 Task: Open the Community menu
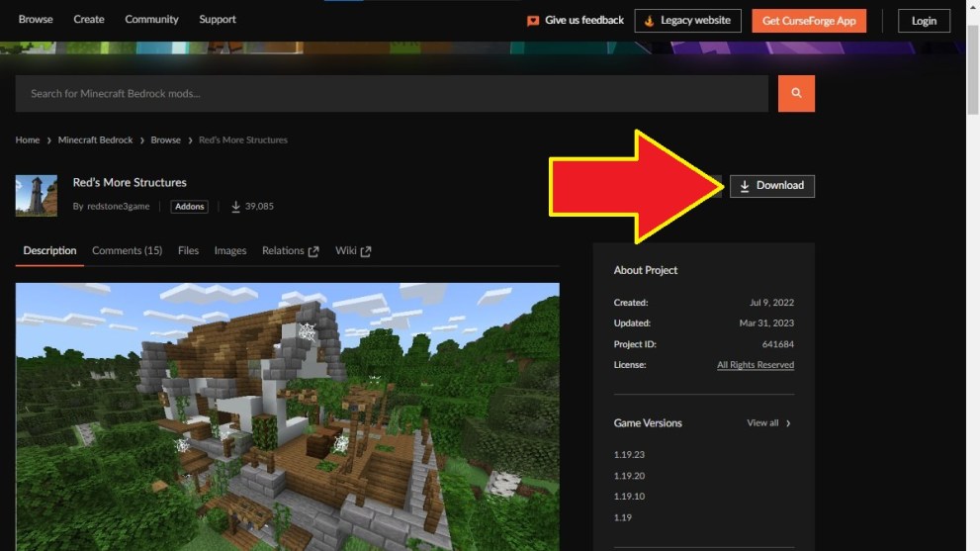coord(151,20)
